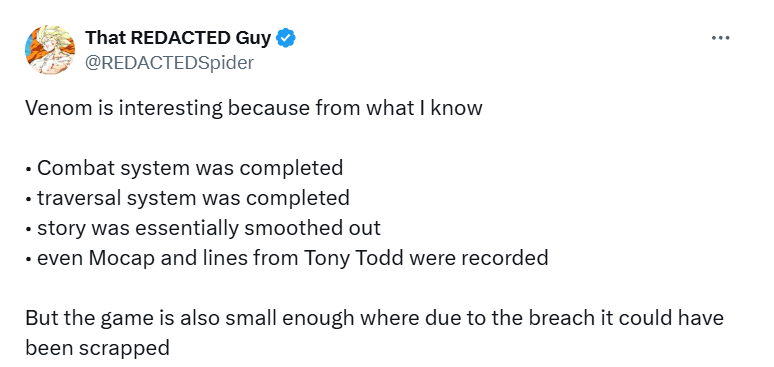Open That REDACTED Guy's profile via display name
Screen dimensions: 774x367
coord(178,38)
